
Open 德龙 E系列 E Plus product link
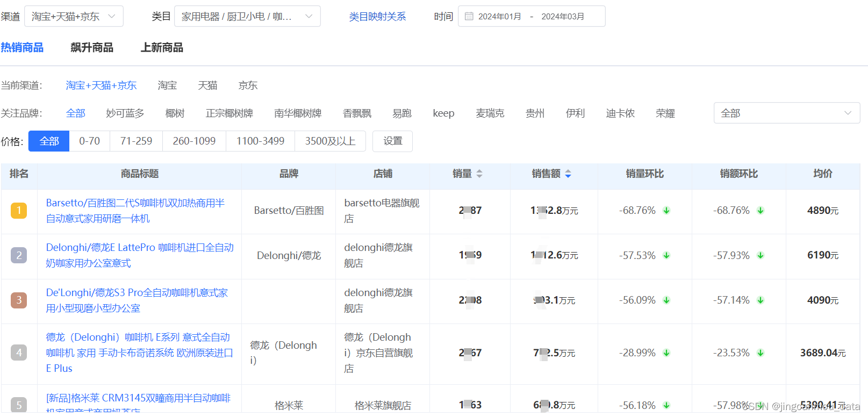coord(139,353)
